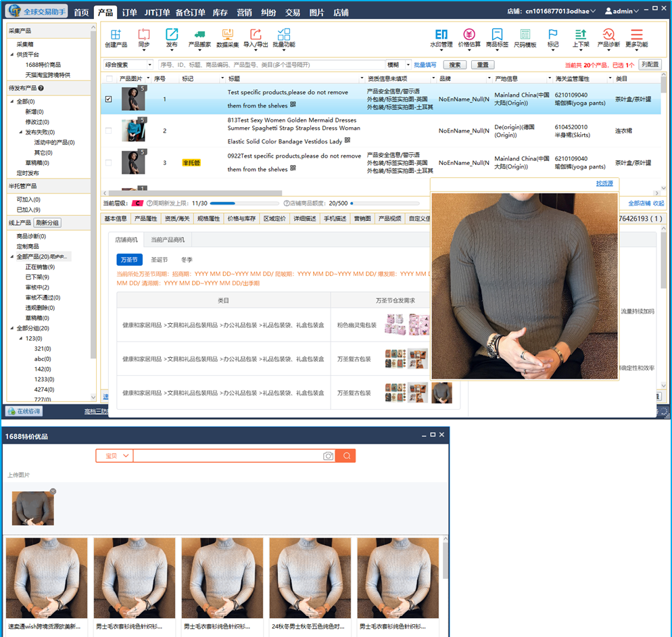Click the orange magnifier search button
Viewport: 672px width, 637px height.
[346, 456]
